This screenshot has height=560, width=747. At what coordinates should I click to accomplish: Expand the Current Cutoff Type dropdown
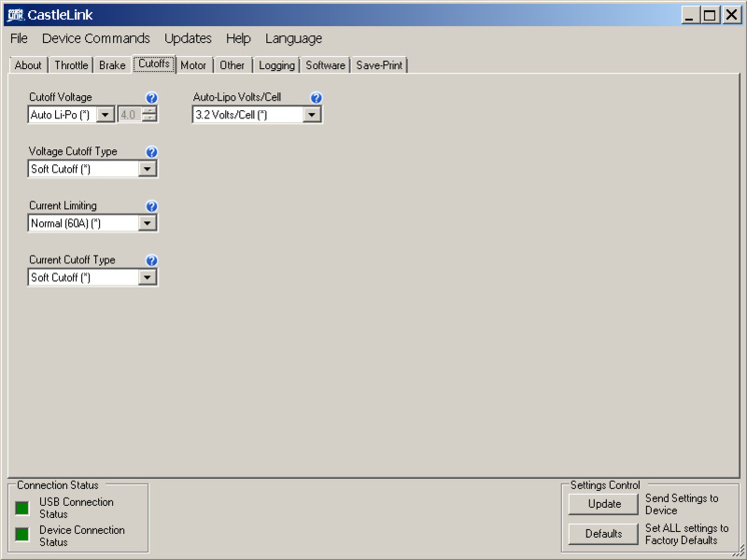pos(148,277)
